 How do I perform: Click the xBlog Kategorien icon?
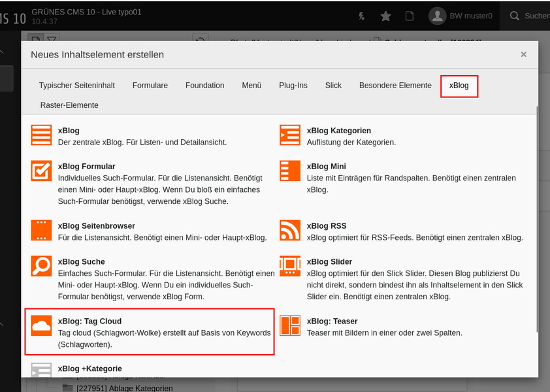(x=290, y=135)
